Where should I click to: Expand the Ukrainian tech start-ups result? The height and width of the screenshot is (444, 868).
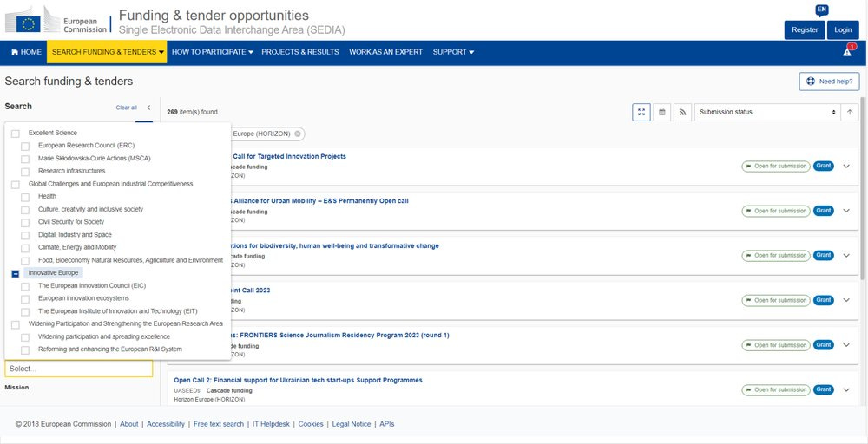click(845, 390)
